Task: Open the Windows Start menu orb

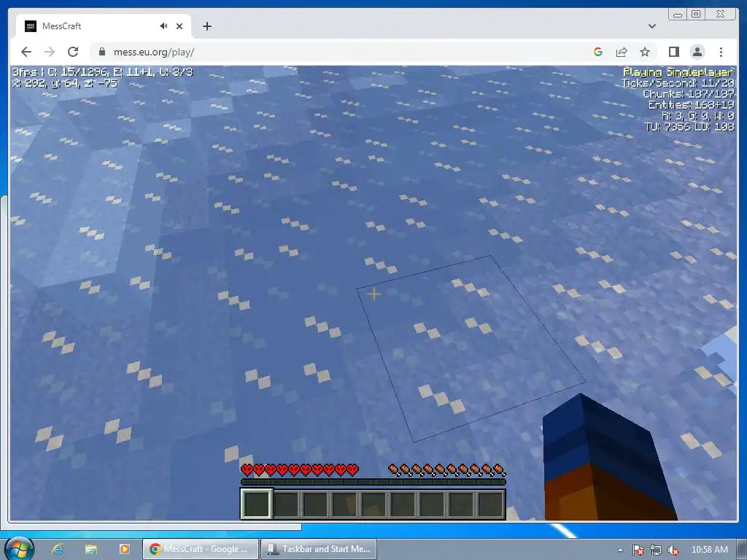Action: coord(19,549)
